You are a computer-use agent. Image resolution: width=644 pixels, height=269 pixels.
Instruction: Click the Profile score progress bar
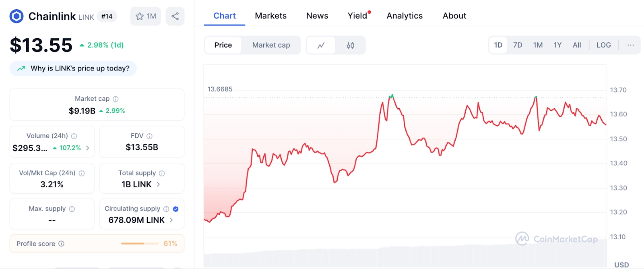(x=139, y=244)
